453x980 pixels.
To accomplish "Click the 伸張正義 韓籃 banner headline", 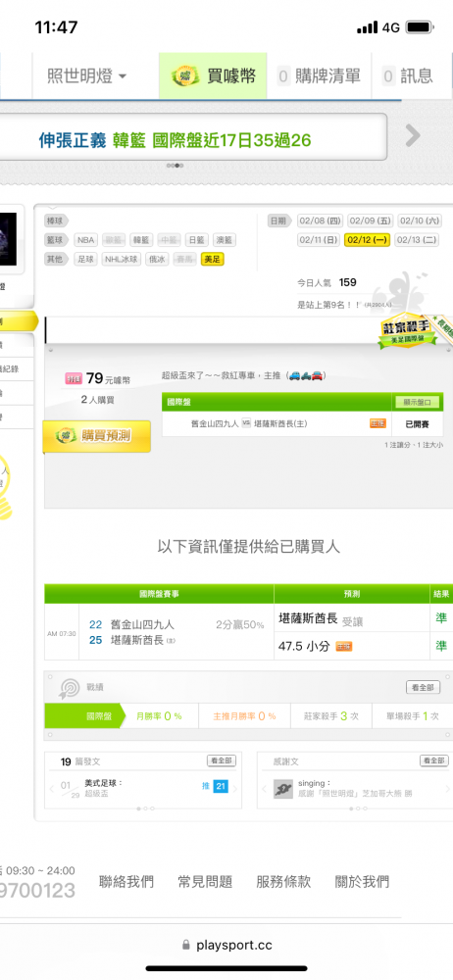I will coord(175,140).
